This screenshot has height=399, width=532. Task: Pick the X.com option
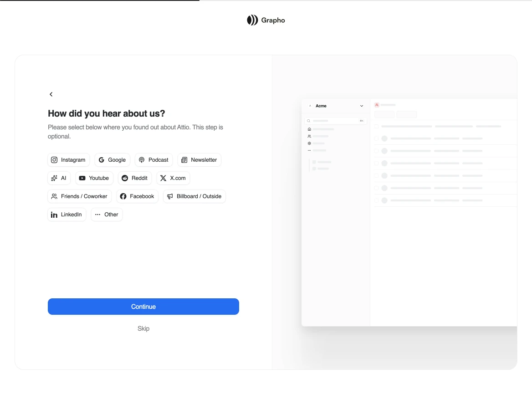[x=173, y=178]
